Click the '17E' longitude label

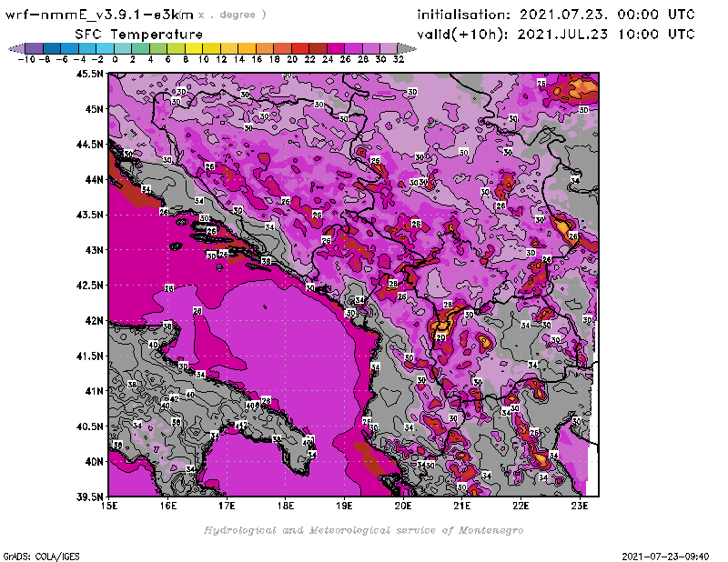(227, 506)
